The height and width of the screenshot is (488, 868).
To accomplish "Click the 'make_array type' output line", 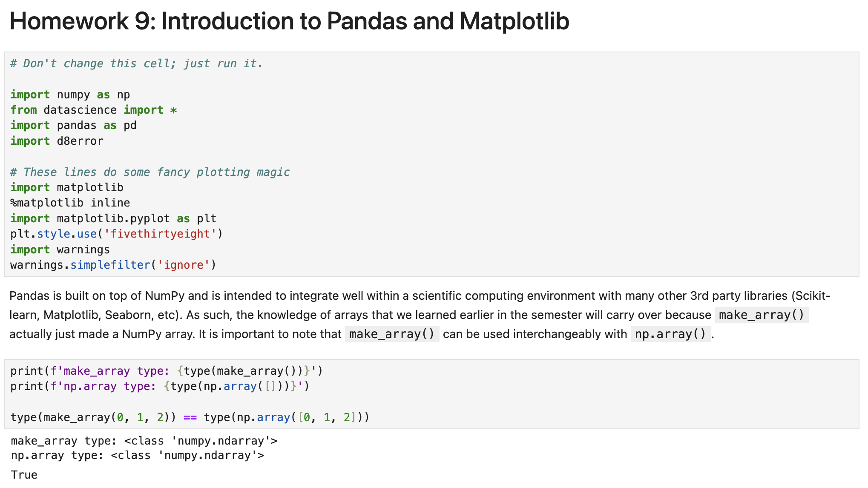I will point(144,441).
